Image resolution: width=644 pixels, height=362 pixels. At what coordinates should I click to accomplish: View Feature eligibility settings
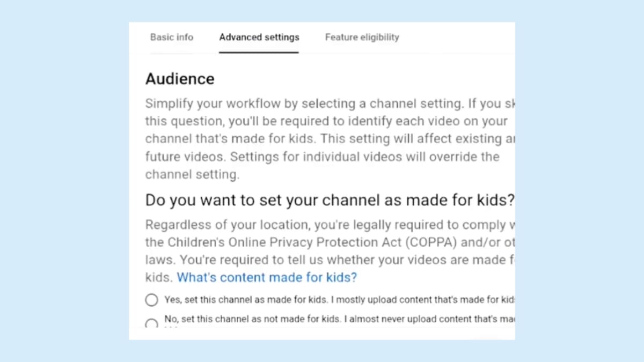[x=362, y=37]
